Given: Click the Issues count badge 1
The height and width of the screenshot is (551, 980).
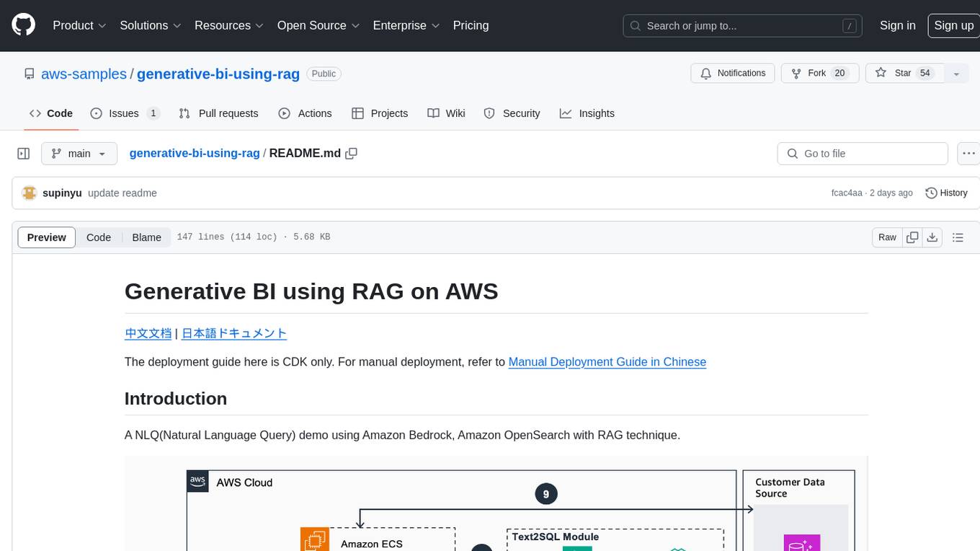Looking at the screenshot, I should pyautogui.click(x=153, y=113).
